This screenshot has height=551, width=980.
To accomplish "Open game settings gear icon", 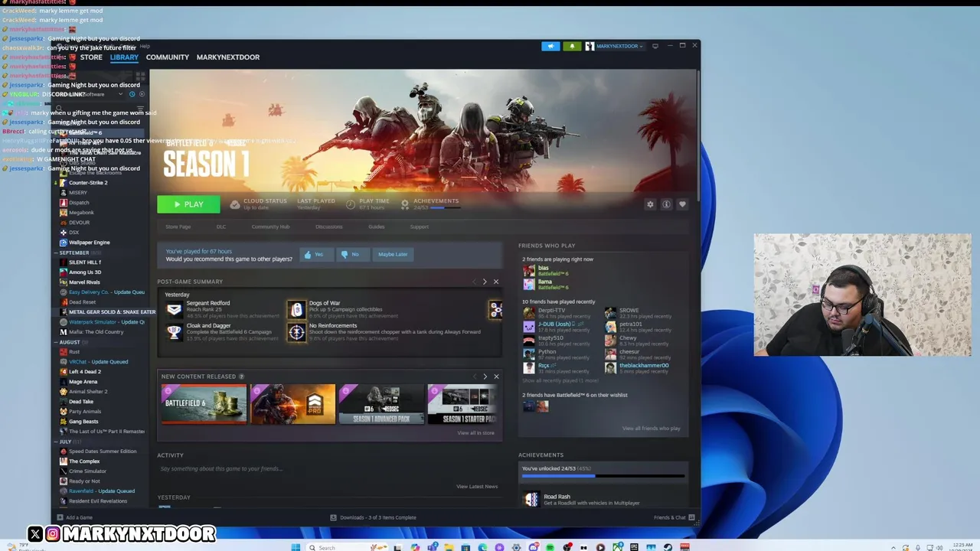I will pos(650,204).
